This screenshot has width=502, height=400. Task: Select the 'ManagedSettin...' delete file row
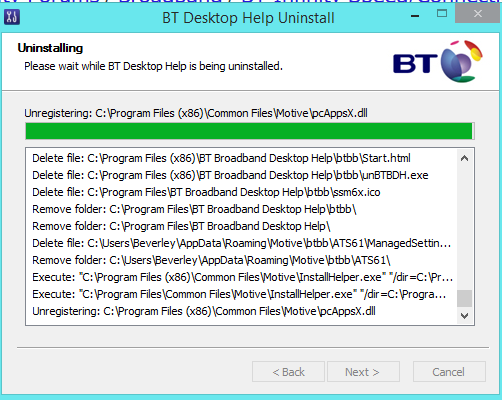(241, 243)
